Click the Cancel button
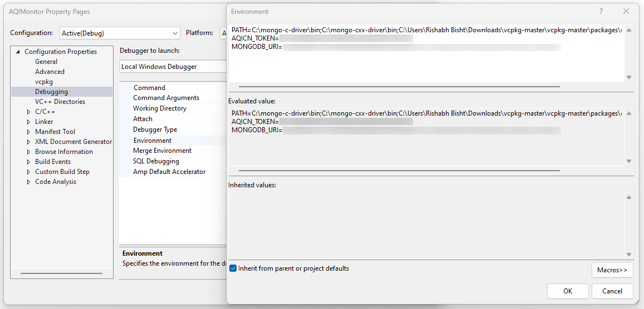The height and width of the screenshot is (309, 644). pyautogui.click(x=612, y=291)
